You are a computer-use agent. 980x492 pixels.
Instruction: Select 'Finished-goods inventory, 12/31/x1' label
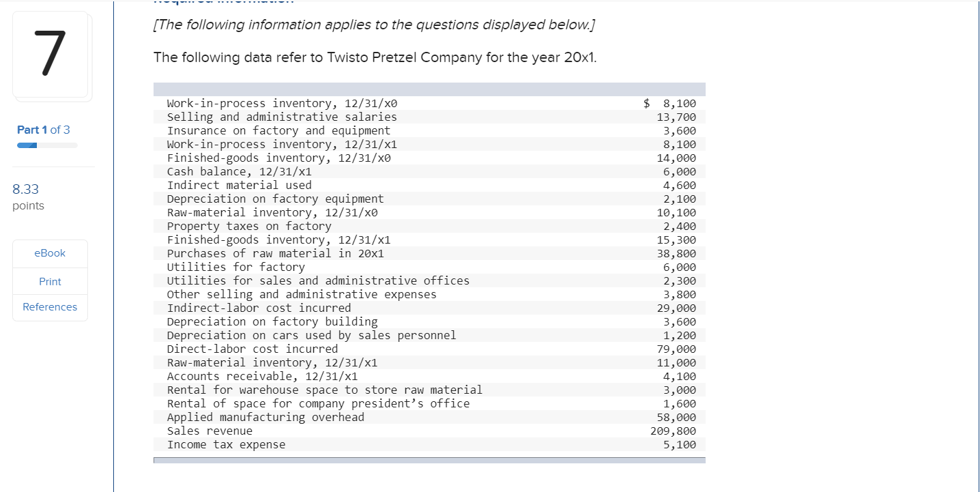[278, 240]
